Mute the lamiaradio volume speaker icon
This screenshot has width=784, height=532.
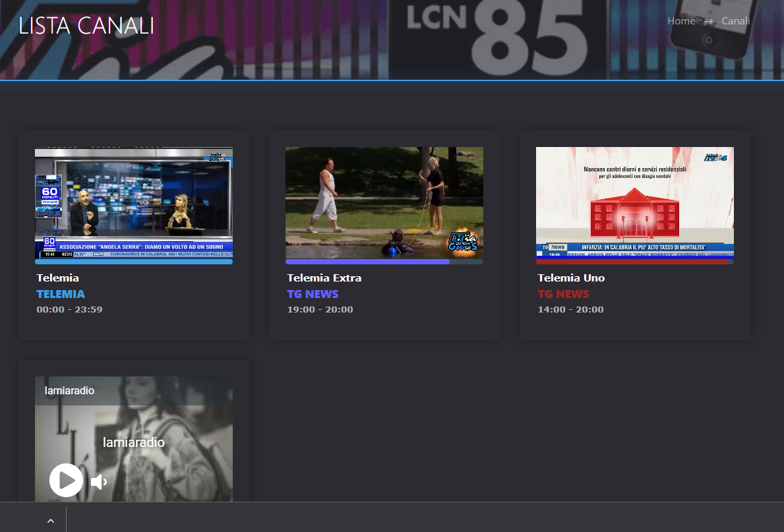pyautogui.click(x=99, y=482)
